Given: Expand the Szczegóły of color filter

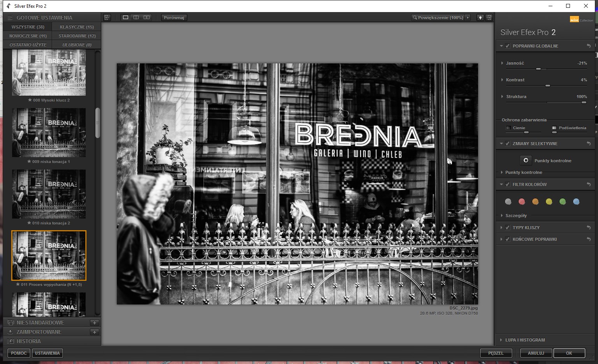Looking at the screenshot, I should click(x=501, y=215).
